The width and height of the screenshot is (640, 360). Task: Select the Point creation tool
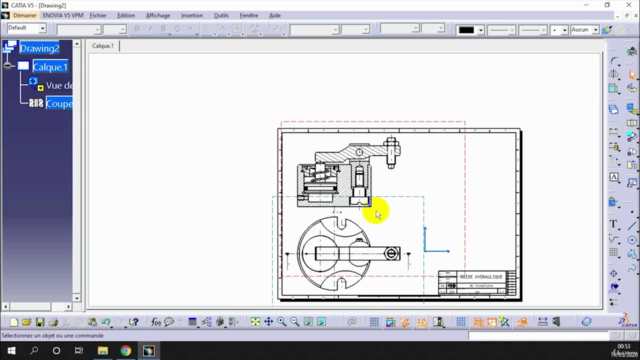click(x=632, y=212)
